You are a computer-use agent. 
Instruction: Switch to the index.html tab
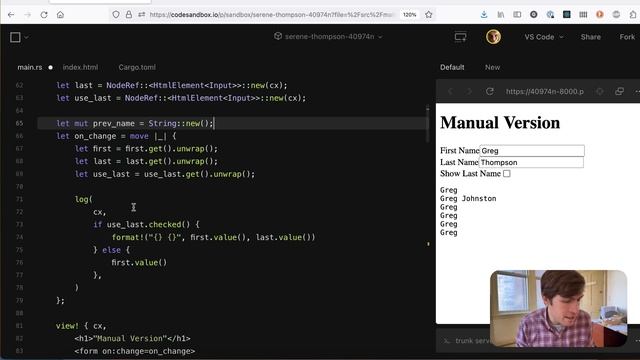(x=80, y=67)
